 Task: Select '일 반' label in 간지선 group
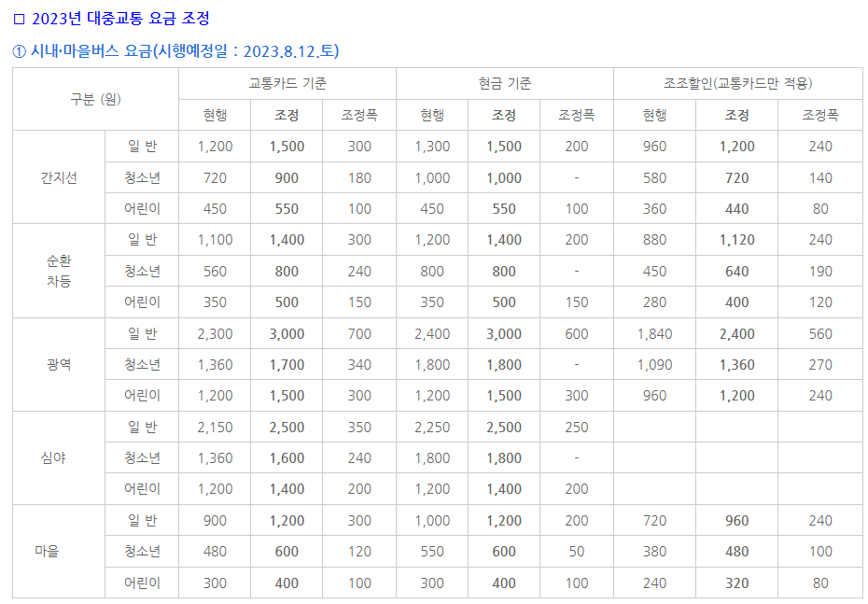tap(142, 147)
